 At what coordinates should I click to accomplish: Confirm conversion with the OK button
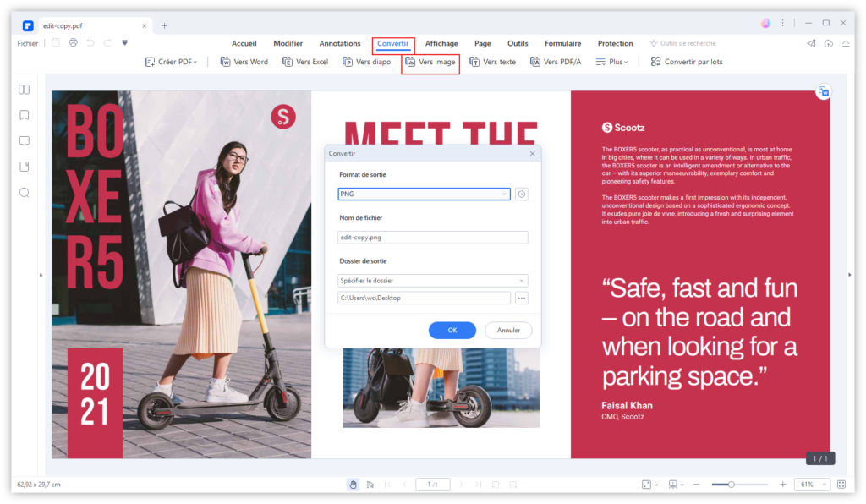click(x=452, y=331)
